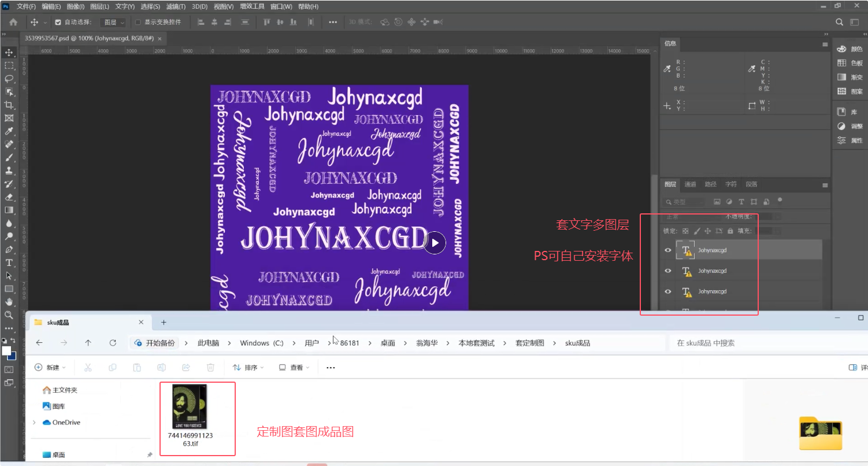Pick the Type tool from toolbar
The width and height of the screenshot is (868, 466).
[x=9, y=264]
